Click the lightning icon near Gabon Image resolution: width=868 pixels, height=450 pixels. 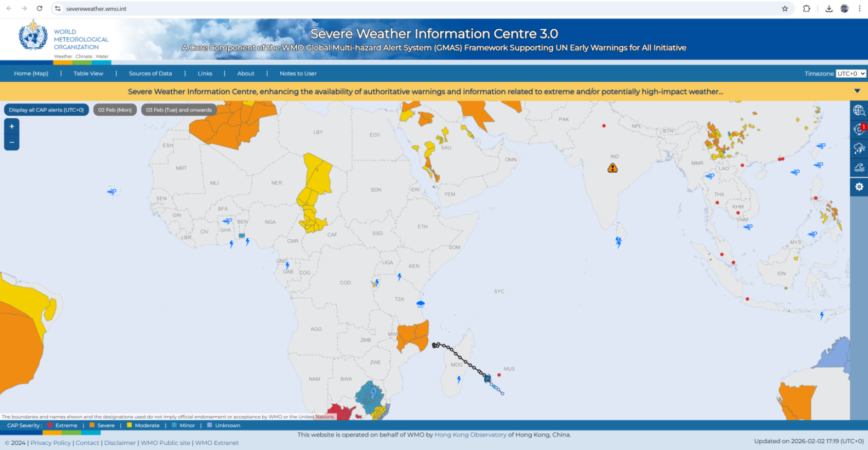(287, 266)
